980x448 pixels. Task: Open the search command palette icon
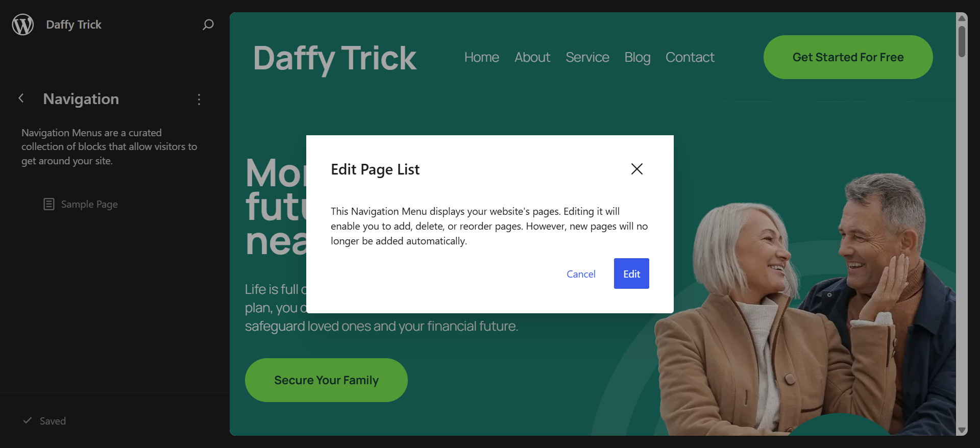coord(208,24)
